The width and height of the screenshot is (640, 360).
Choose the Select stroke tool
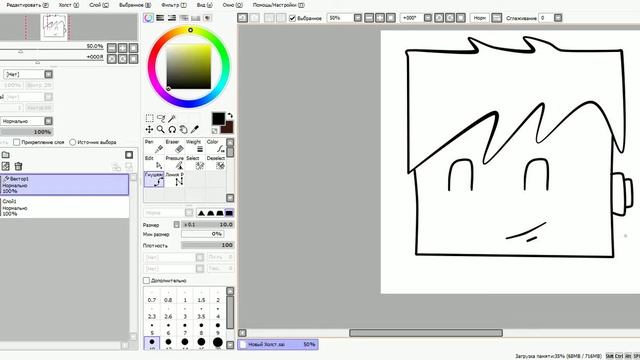tap(195, 163)
